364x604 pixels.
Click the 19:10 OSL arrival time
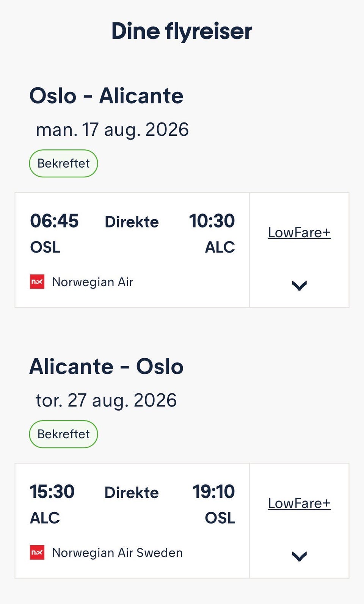(x=214, y=491)
